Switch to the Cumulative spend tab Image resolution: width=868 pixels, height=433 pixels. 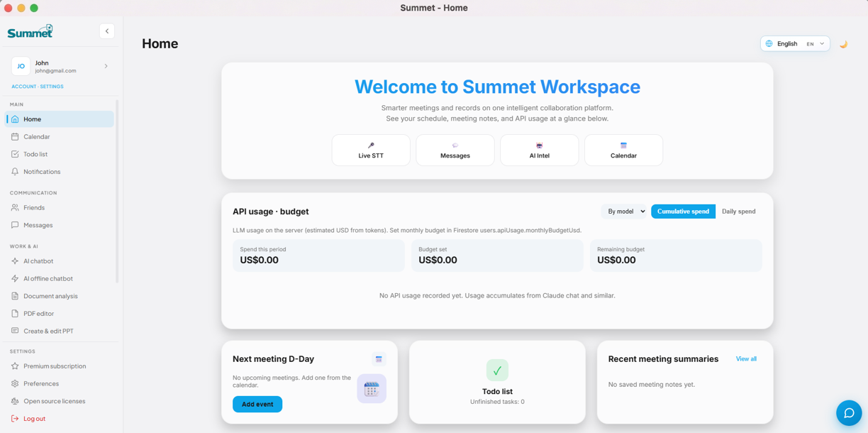point(683,212)
